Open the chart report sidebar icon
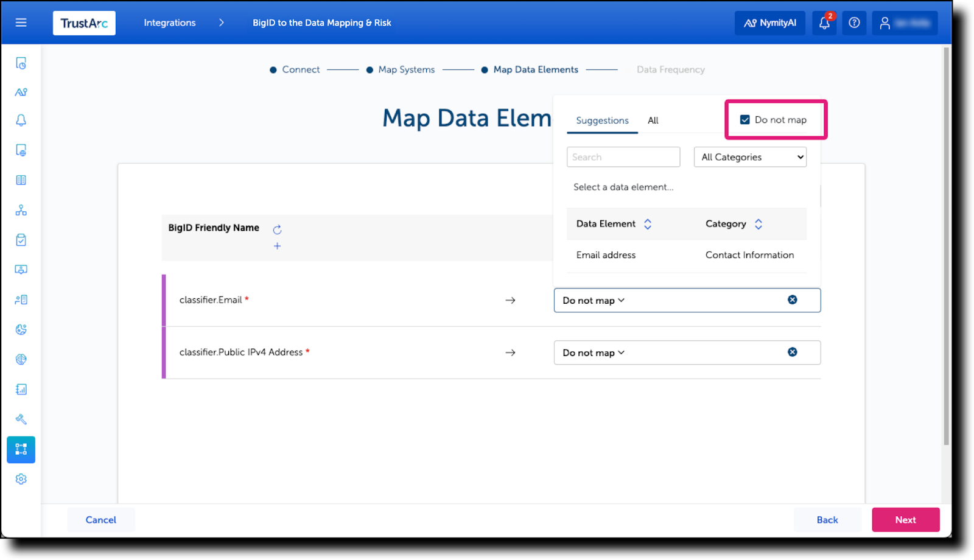This screenshot has width=974, height=560. [x=21, y=389]
